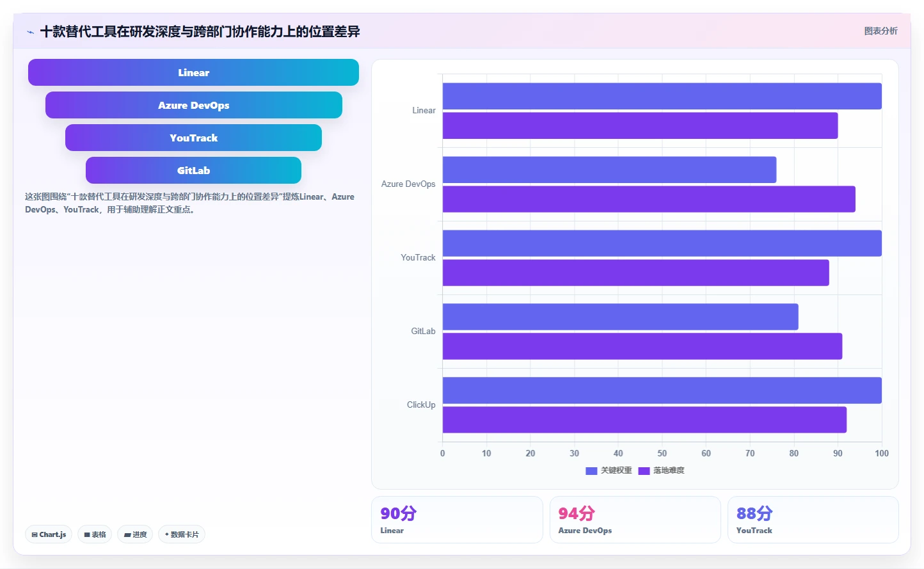Click the 落地难度 legend text
Image resolution: width=924 pixels, height=569 pixels.
coord(669,470)
